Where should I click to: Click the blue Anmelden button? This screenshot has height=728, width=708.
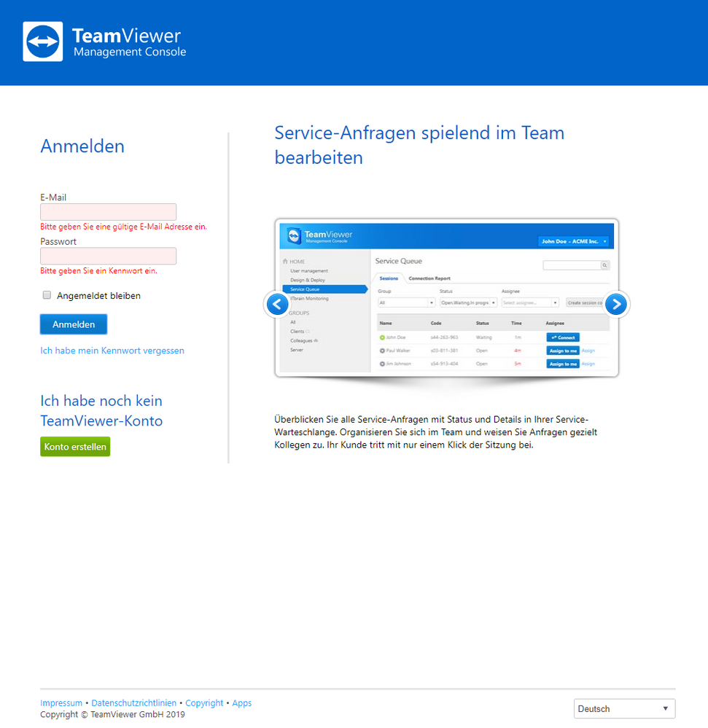(74, 324)
